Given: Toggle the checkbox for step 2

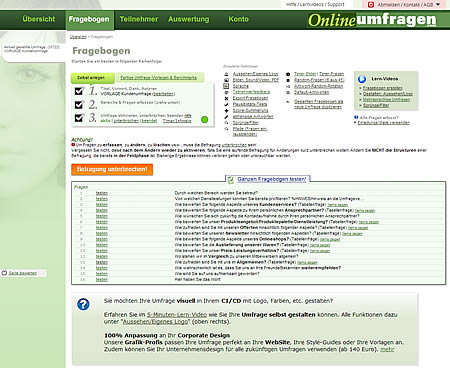Looking at the screenshot, I should click(79, 105).
